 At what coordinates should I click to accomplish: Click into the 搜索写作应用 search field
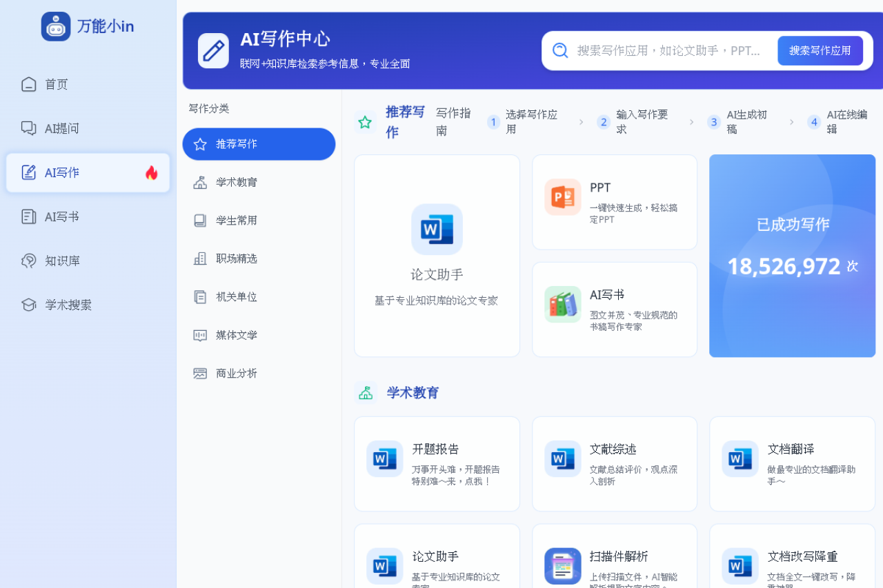668,50
